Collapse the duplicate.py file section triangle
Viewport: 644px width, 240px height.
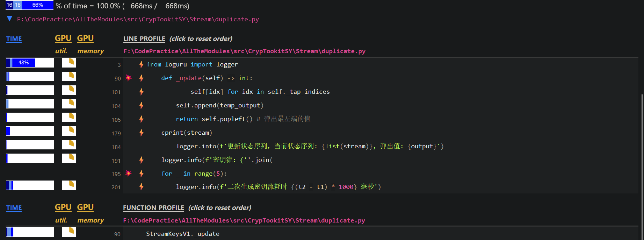(x=10, y=19)
